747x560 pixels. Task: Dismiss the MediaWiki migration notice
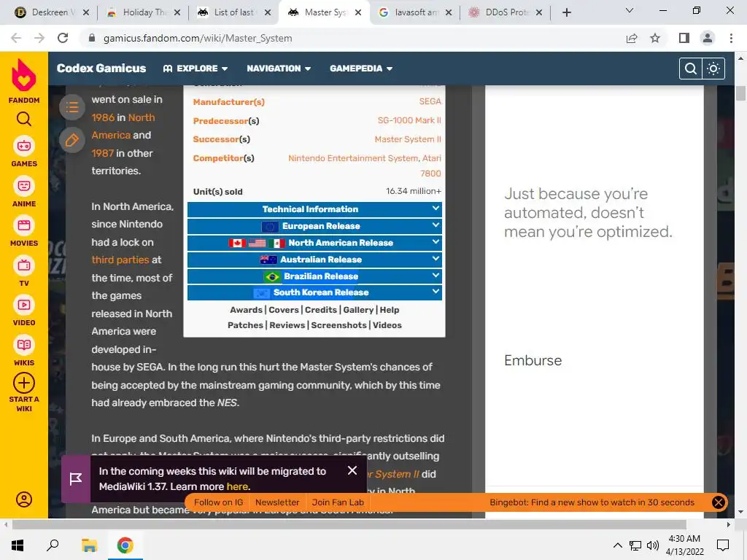(x=352, y=470)
